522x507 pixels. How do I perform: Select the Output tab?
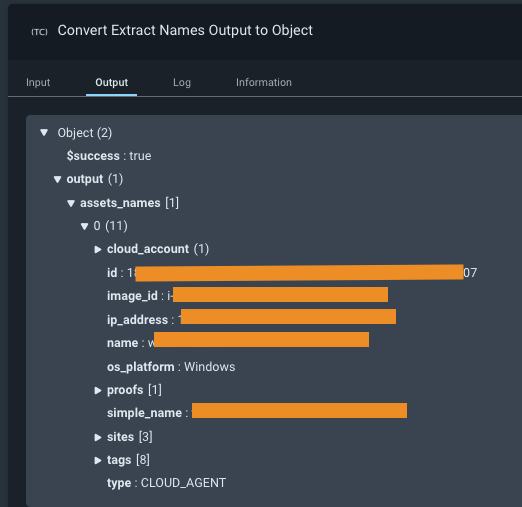pyautogui.click(x=111, y=82)
